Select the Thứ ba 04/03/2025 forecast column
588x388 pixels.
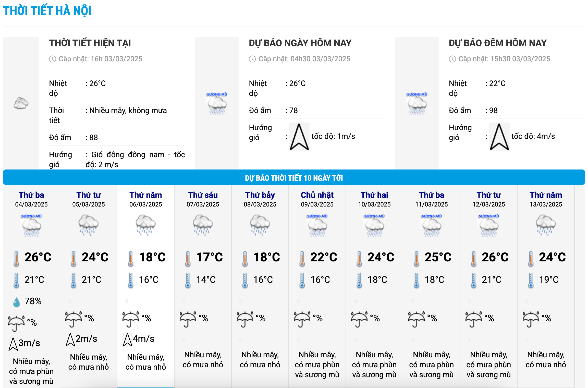(31, 286)
